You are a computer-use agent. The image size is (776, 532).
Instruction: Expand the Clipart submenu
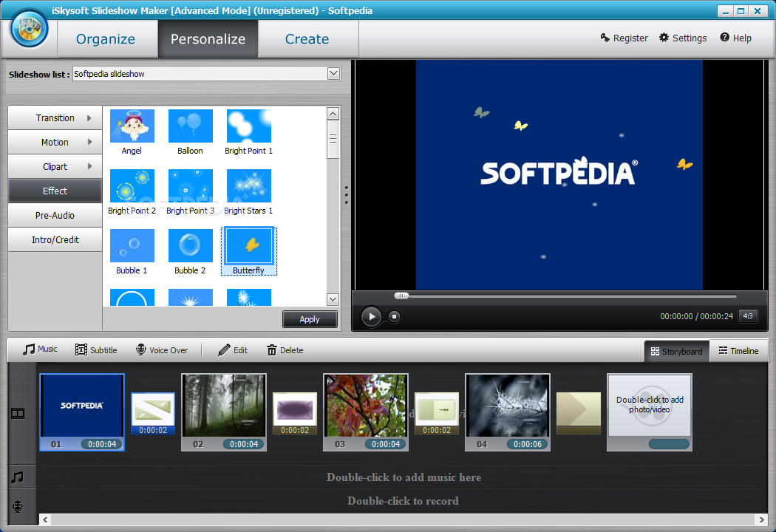pos(55,166)
